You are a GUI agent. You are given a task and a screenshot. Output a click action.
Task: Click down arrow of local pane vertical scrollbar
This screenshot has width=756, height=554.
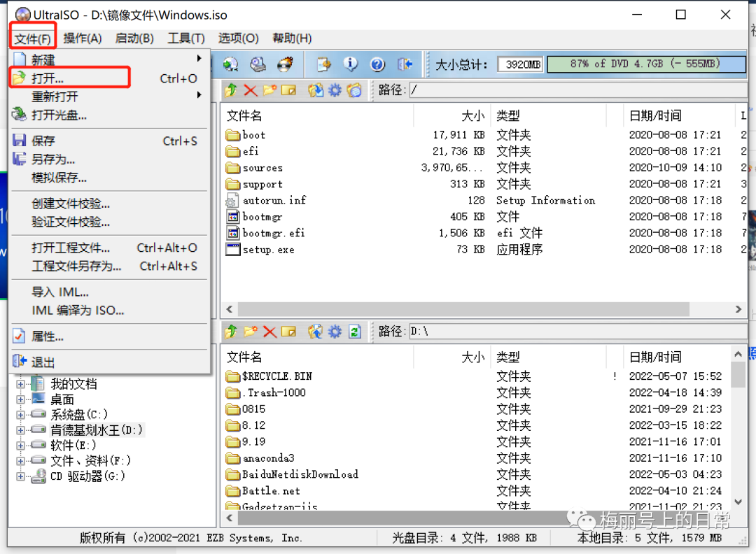tap(738, 502)
